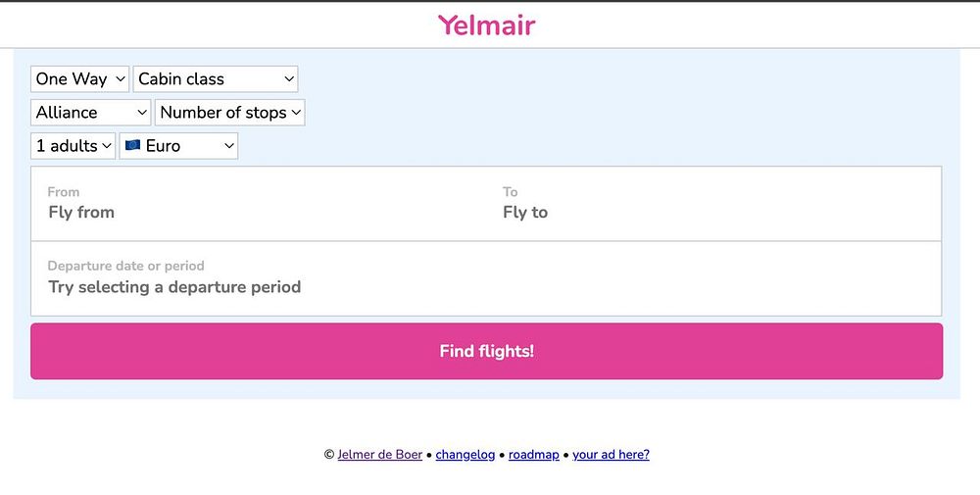Open the roadmap link
980x495 pixels.
(x=533, y=455)
